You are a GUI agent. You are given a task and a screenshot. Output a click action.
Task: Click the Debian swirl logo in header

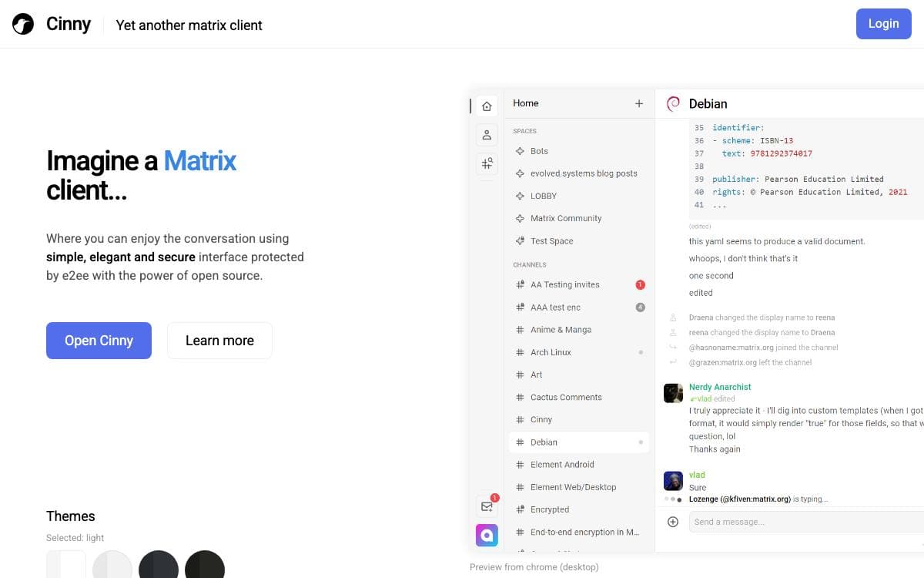(673, 103)
